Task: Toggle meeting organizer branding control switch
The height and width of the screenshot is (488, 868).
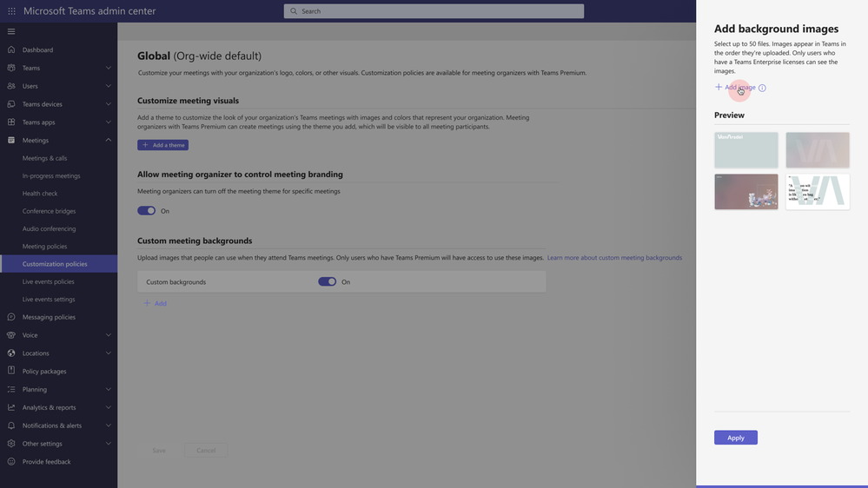Action: tap(147, 211)
